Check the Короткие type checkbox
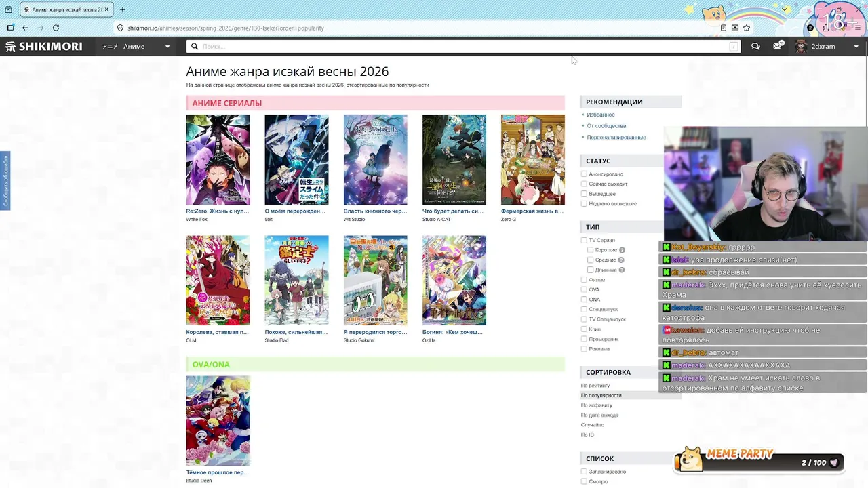This screenshot has height=488, width=868. click(x=590, y=250)
